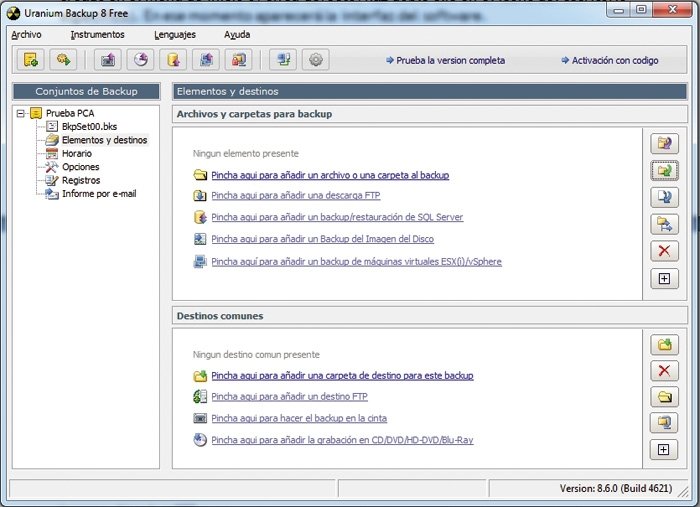Click link for Backup del Imagen del Disco
Screen dimensions: 700x507
click(322, 239)
